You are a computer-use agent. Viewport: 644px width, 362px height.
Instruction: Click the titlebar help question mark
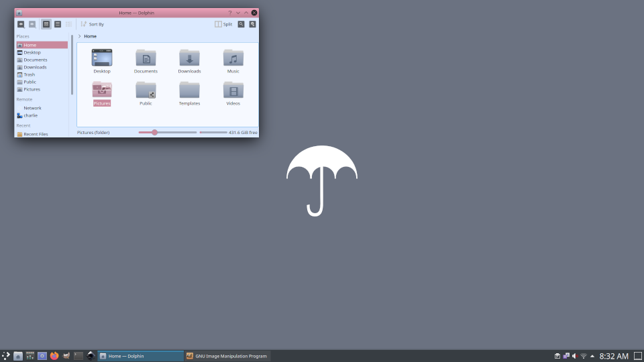pos(230,13)
